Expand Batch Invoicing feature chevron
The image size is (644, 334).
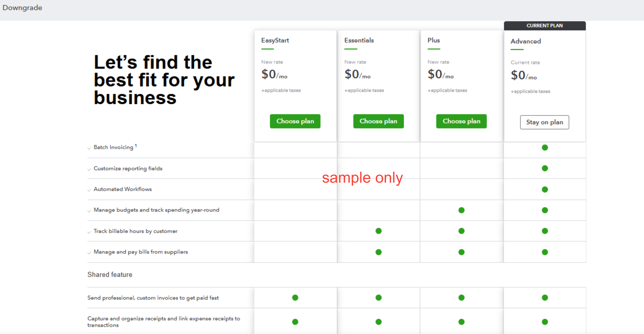point(89,148)
